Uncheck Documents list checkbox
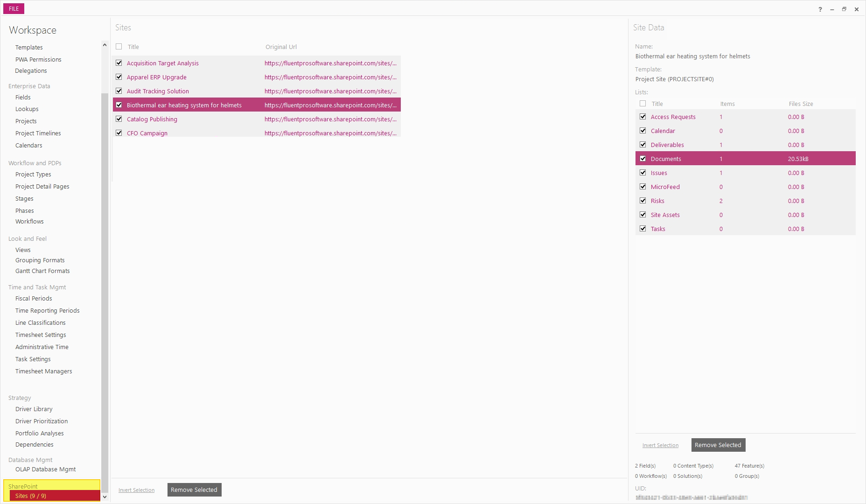The height and width of the screenshot is (504, 866). [643, 159]
